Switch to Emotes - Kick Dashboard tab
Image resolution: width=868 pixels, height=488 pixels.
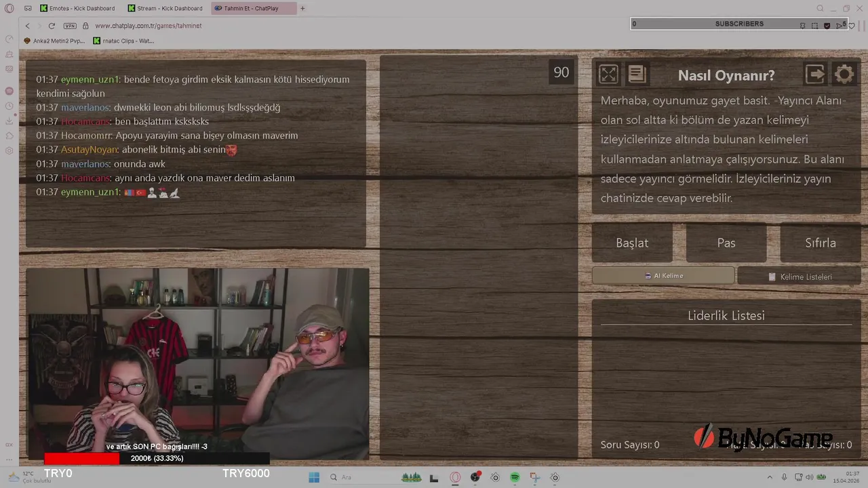pos(78,8)
